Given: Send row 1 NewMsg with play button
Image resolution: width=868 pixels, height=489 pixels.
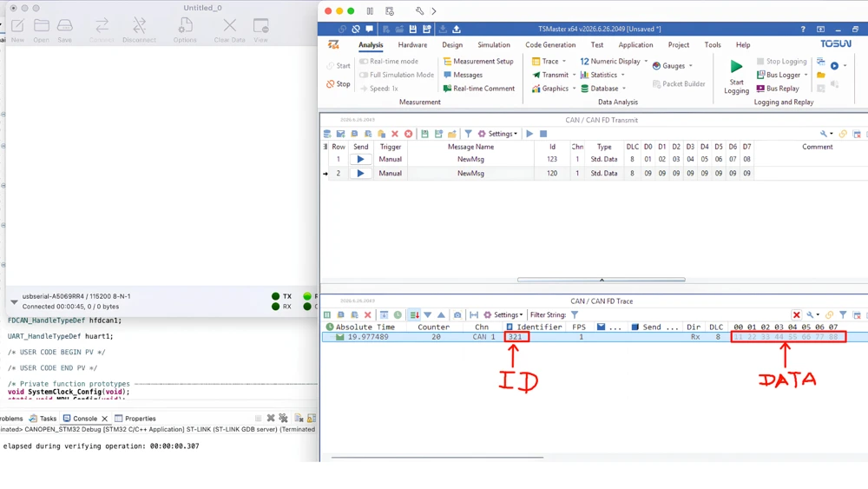Looking at the screenshot, I should click(360, 160).
